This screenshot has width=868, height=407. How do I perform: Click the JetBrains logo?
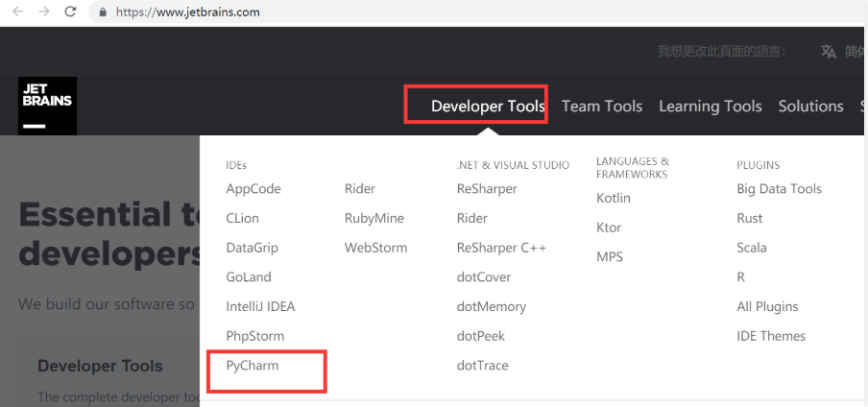(x=48, y=106)
